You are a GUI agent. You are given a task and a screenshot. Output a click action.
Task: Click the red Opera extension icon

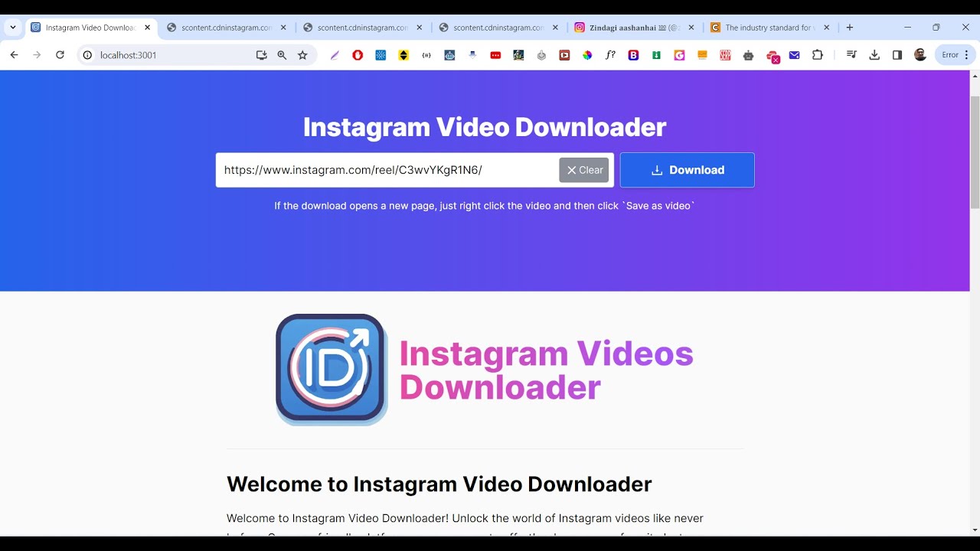(x=358, y=55)
